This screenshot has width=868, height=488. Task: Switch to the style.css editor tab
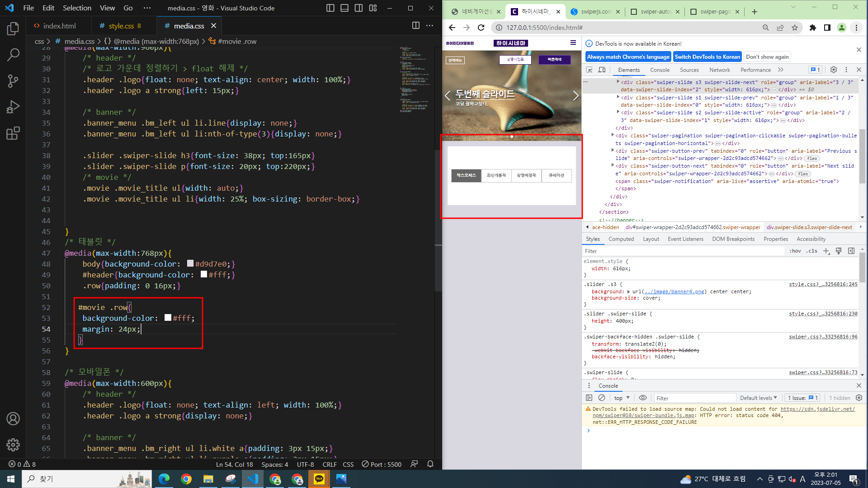[x=121, y=26]
